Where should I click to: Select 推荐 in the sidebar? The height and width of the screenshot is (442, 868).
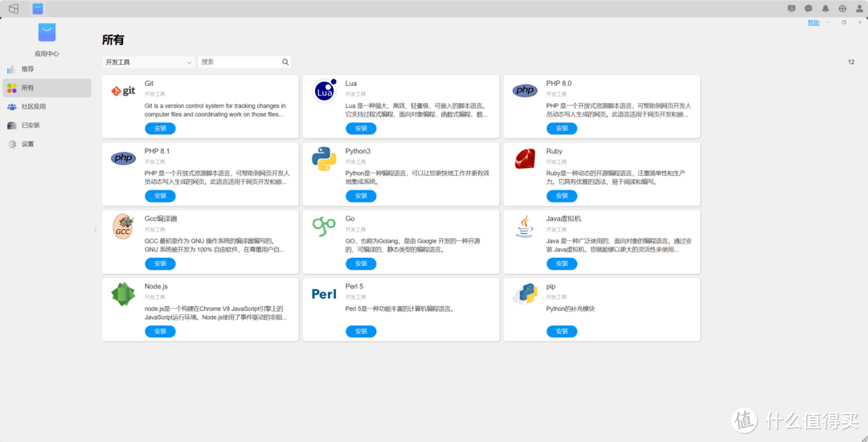pos(47,69)
